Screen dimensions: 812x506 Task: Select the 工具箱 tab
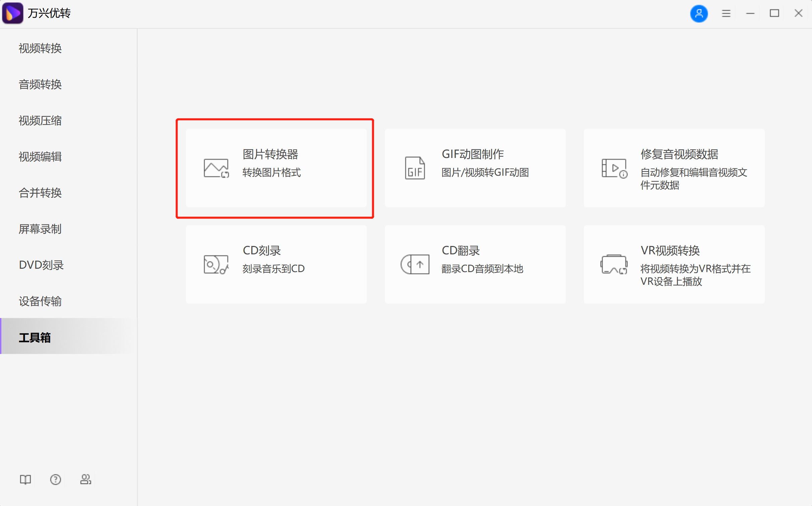click(35, 338)
